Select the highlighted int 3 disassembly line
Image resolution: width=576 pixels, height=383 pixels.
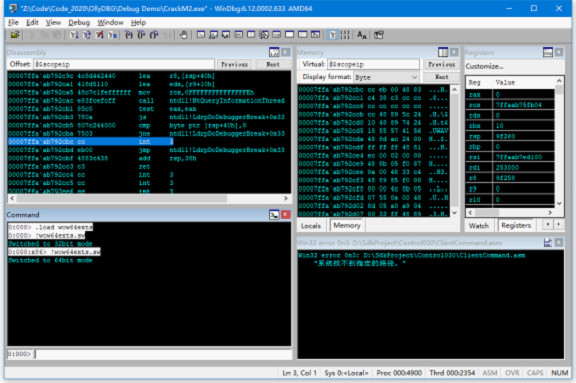pyautogui.click(x=91, y=142)
